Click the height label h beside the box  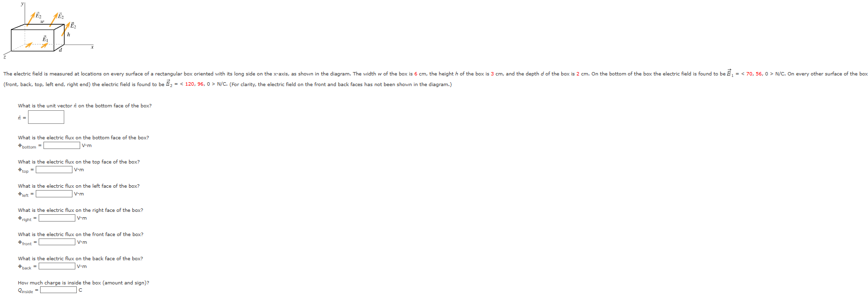pos(69,34)
